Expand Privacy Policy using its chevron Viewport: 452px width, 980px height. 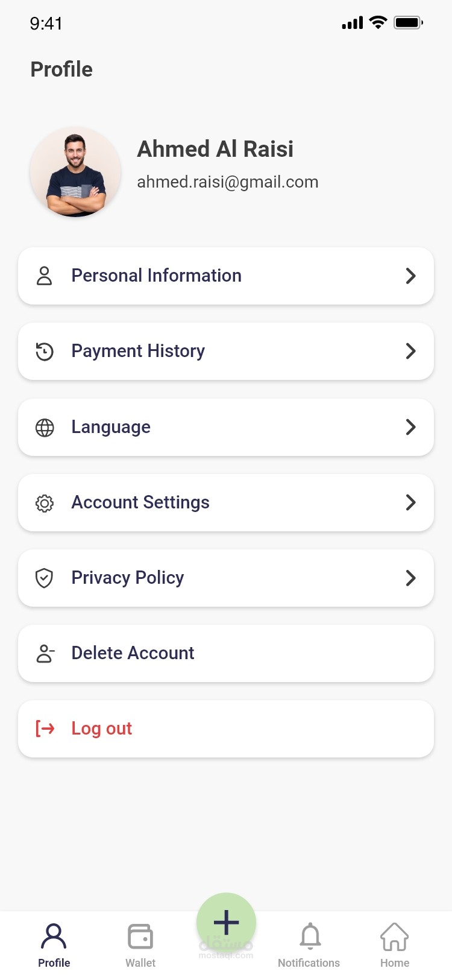411,578
